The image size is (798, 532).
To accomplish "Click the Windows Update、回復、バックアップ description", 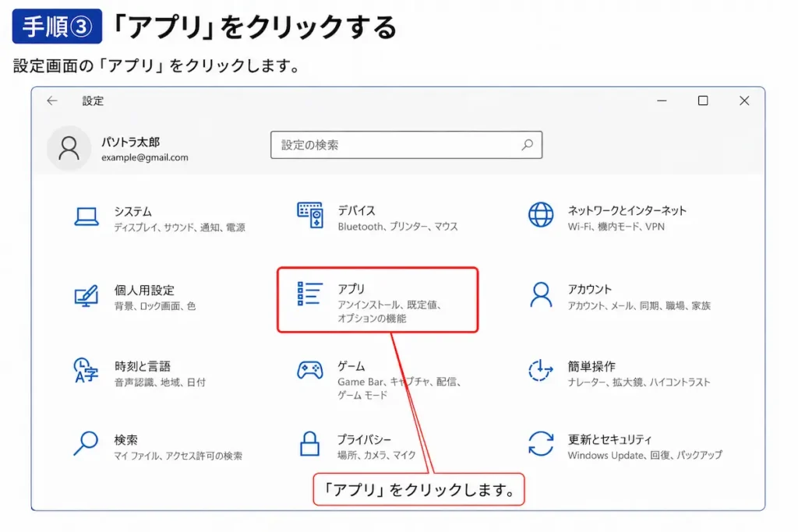I will pyautogui.click(x=644, y=455).
